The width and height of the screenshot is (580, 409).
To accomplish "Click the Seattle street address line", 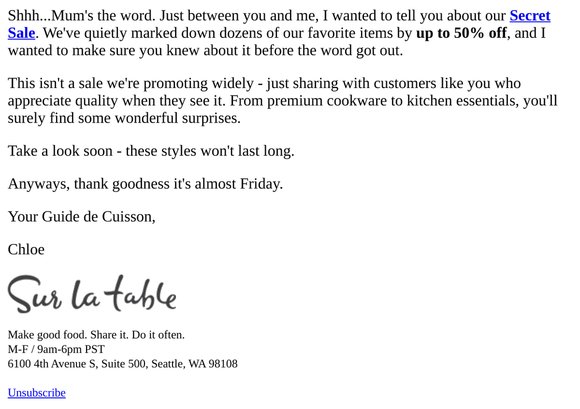I will tap(122, 364).
